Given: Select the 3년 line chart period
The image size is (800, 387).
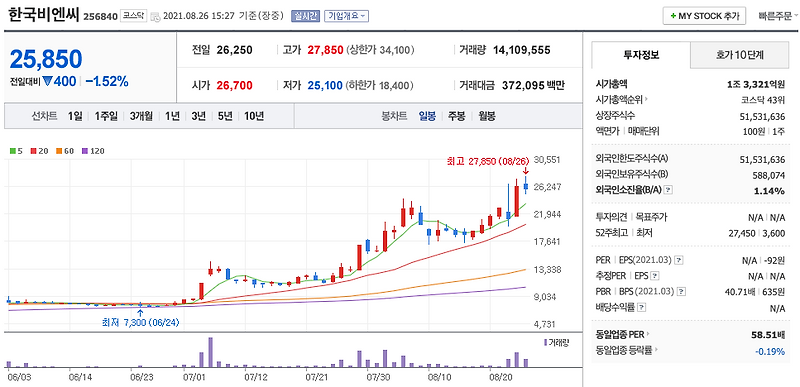Looking at the screenshot, I should click(198, 116).
